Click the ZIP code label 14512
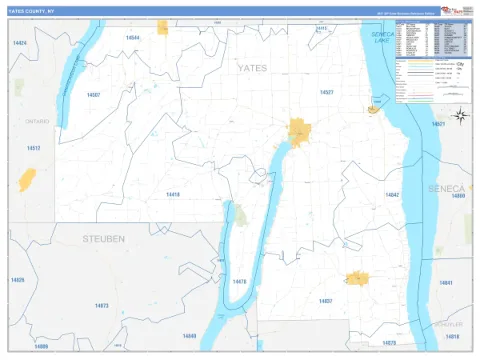480x360 pixels. tap(34, 148)
